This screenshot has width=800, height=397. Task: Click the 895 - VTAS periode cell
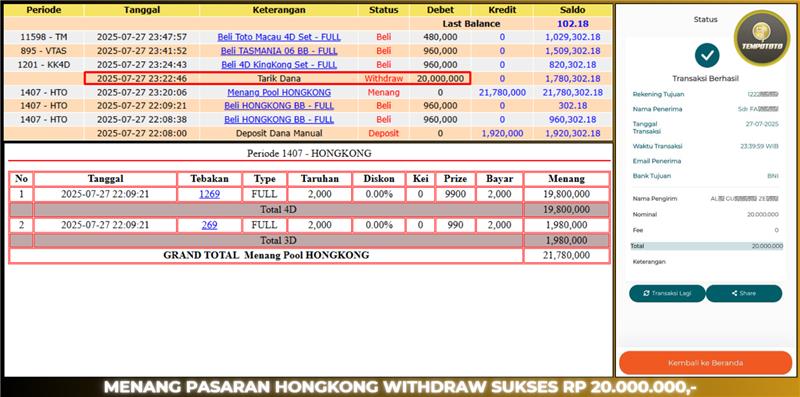point(43,51)
